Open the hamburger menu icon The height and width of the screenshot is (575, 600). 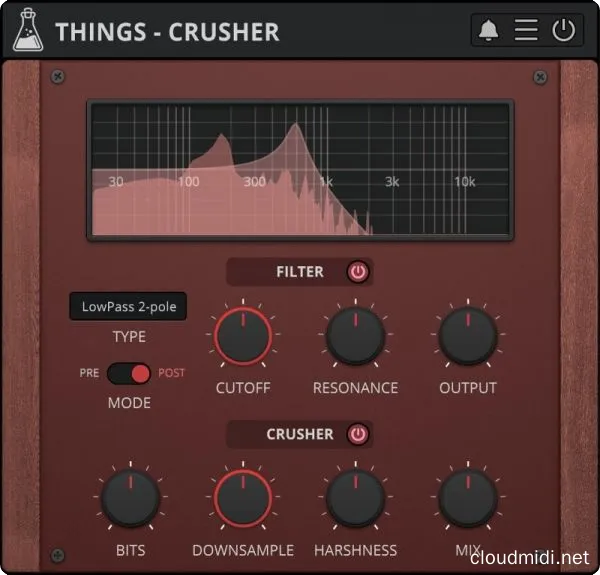tap(526, 30)
